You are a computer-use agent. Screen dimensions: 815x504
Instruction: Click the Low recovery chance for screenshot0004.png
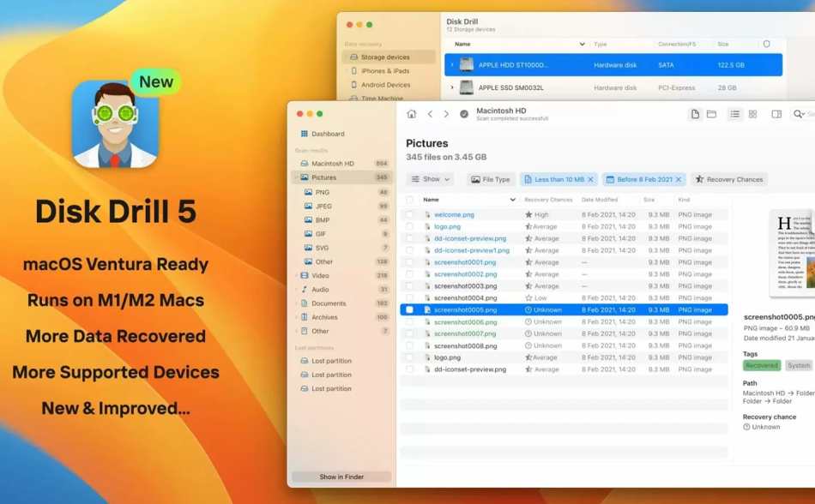(536, 298)
